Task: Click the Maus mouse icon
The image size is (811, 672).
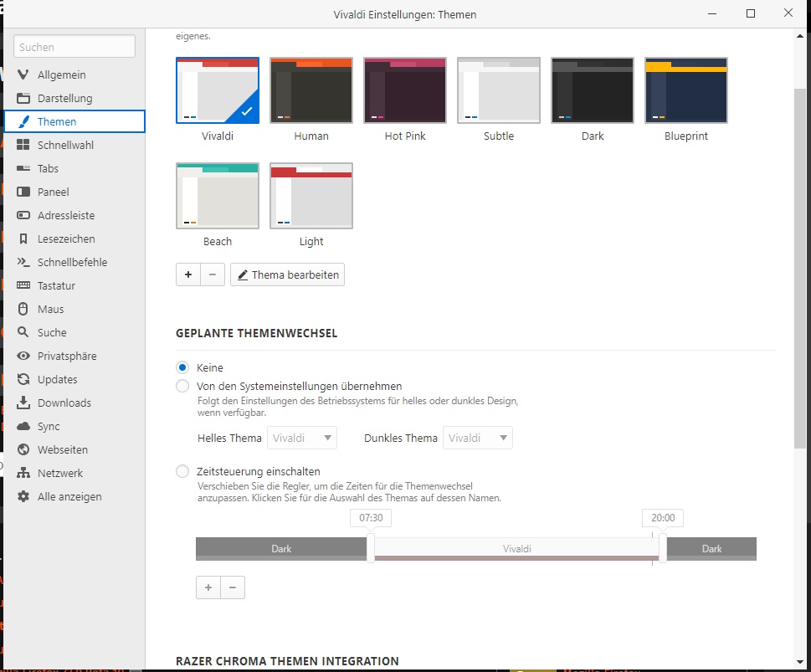Action: click(x=23, y=309)
